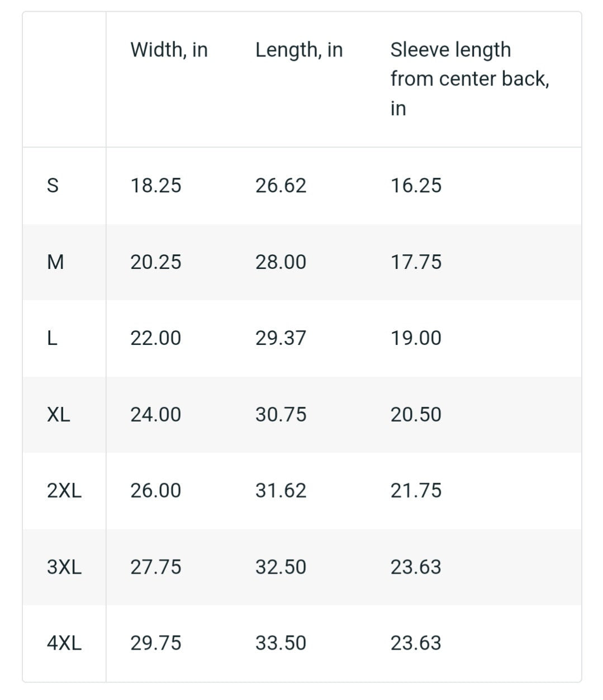The image size is (603, 700).
Task: Select the 2XL size row label
Action: point(64,490)
